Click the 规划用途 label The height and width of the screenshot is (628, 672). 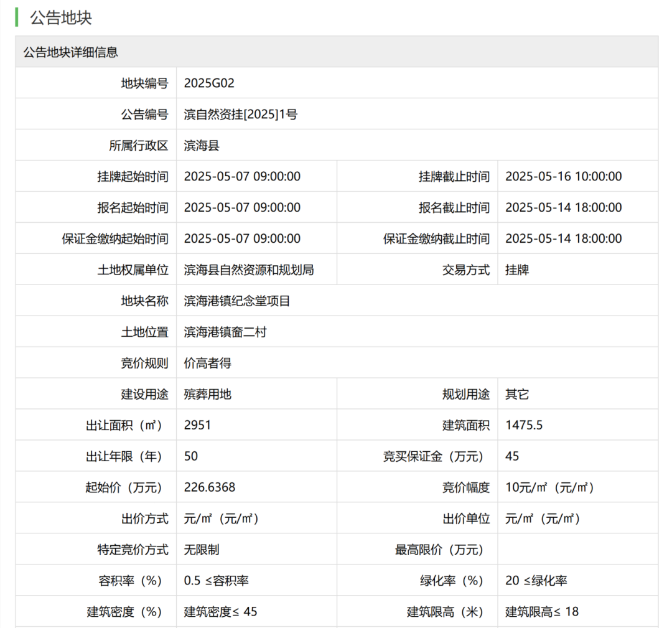pyautogui.click(x=466, y=395)
